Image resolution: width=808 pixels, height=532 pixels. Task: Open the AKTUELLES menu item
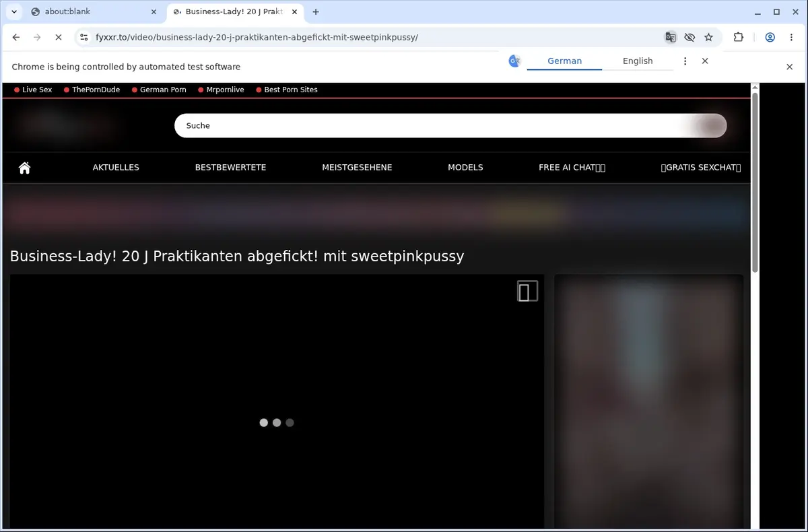(x=116, y=168)
